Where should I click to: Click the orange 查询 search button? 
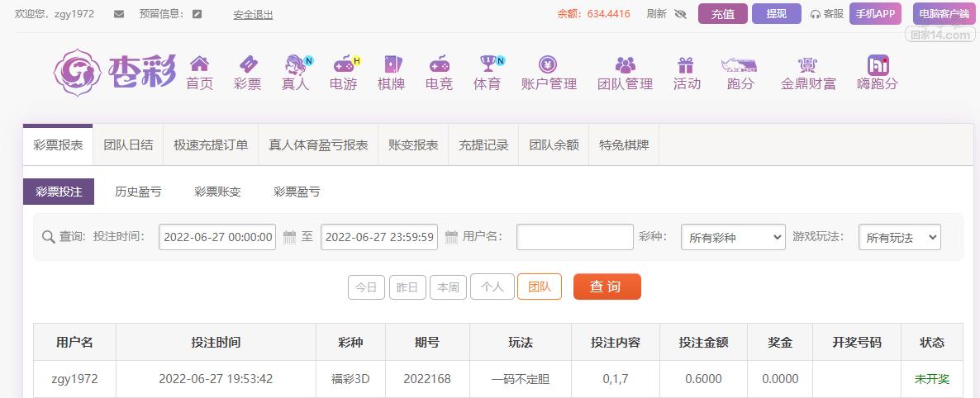pos(607,287)
